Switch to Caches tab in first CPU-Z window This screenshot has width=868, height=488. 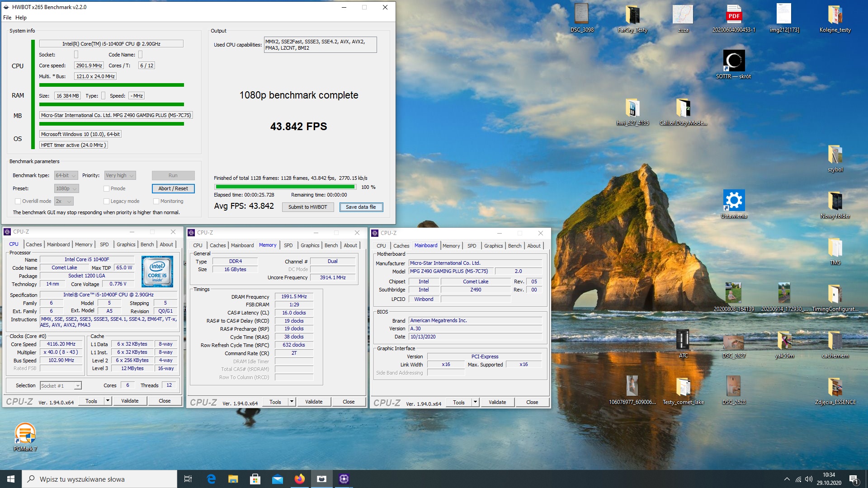33,244
